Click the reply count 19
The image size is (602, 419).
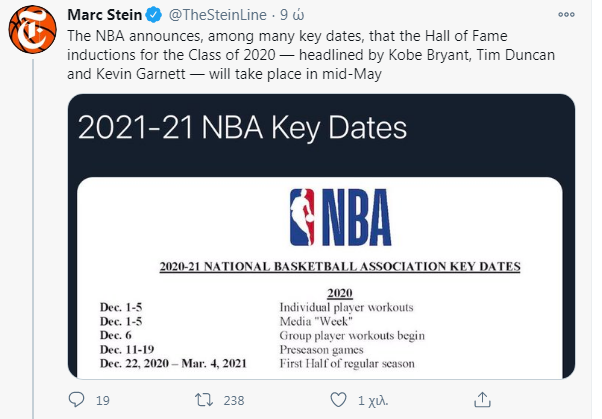103,401
